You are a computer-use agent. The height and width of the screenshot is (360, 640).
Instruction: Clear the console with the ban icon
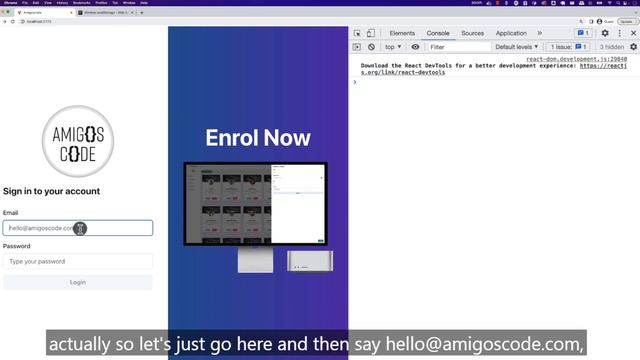click(x=371, y=47)
